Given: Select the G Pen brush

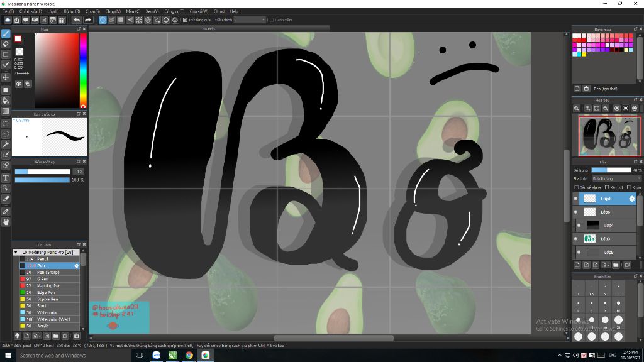Looking at the screenshot, I should [x=49, y=279].
